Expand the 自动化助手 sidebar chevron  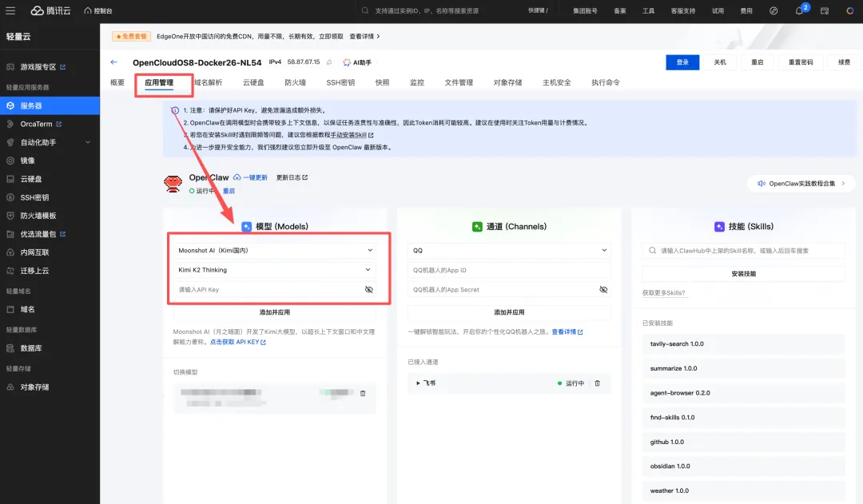pyautogui.click(x=88, y=142)
